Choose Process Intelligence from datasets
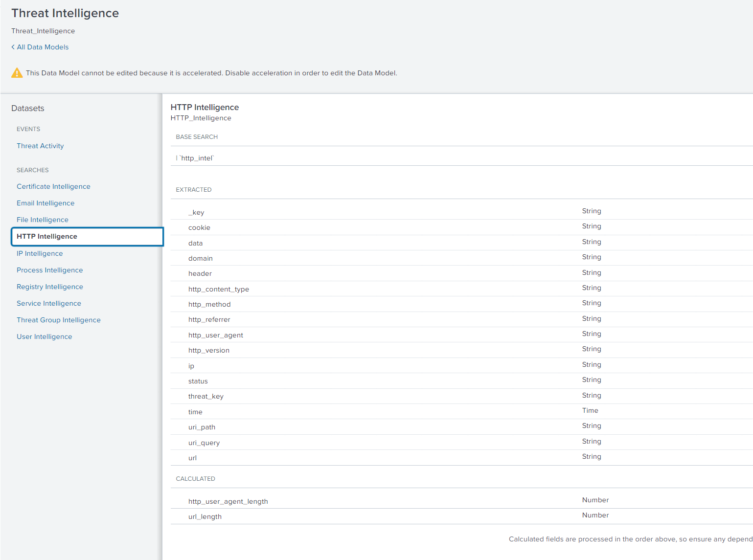The height and width of the screenshot is (560, 753). (49, 270)
